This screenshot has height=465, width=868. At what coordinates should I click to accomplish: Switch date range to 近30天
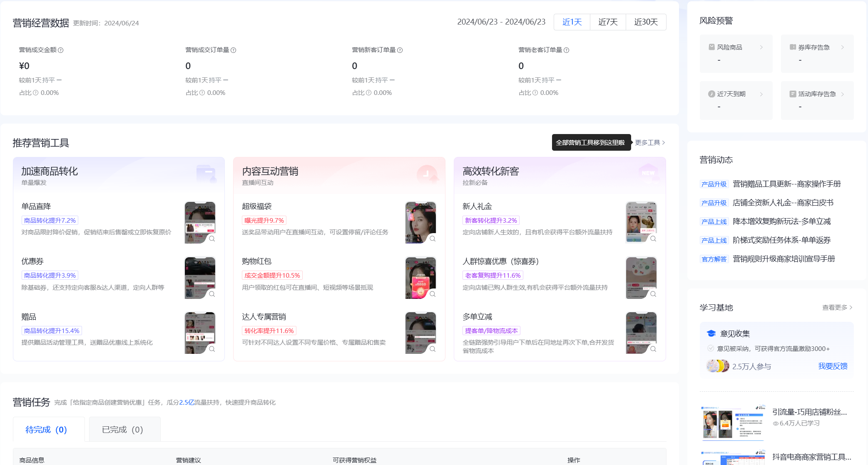[646, 22]
